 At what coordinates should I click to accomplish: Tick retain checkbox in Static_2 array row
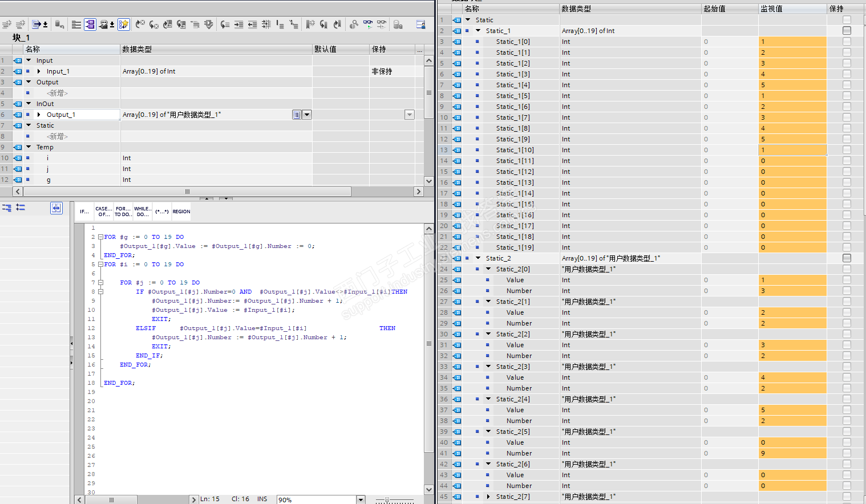[847, 258]
